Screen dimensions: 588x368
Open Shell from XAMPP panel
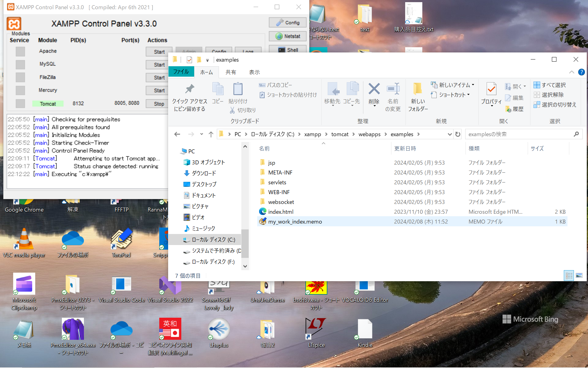tap(288, 50)
